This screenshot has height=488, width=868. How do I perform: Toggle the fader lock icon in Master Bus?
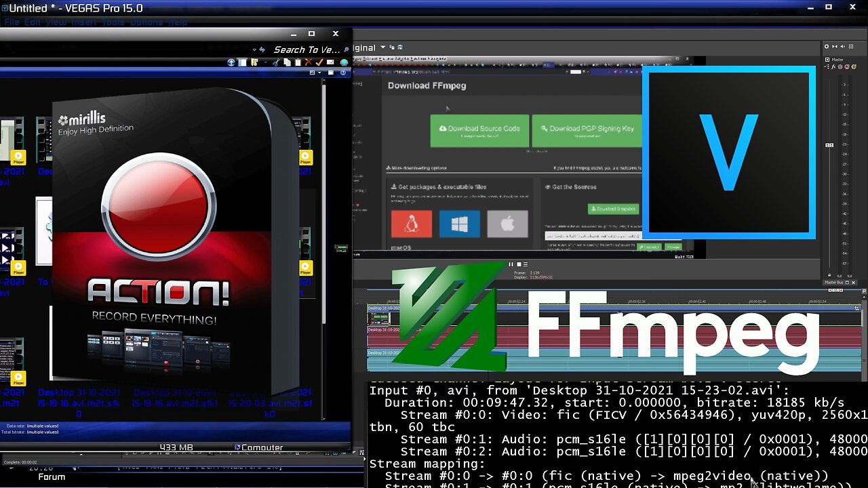pos(829,275)
